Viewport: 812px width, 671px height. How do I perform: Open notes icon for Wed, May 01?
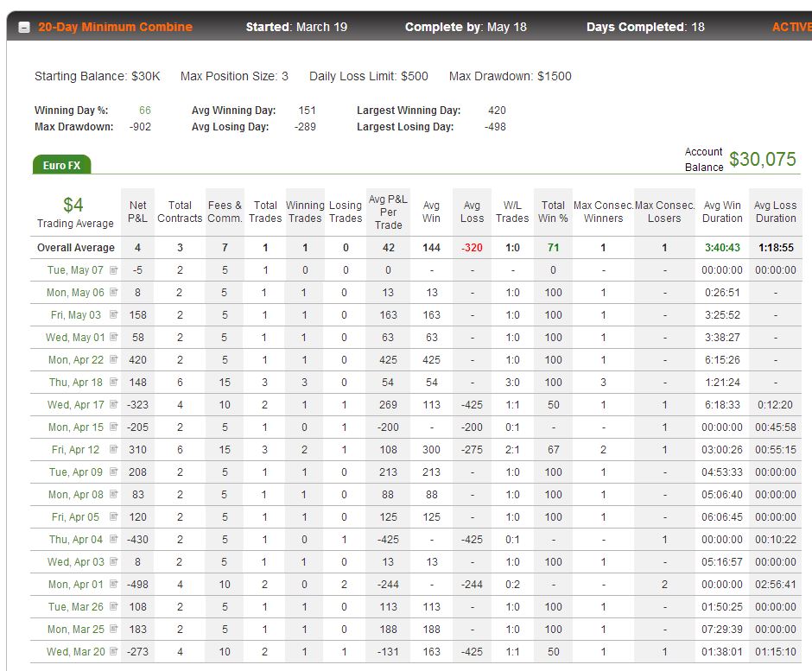point(113,338)
